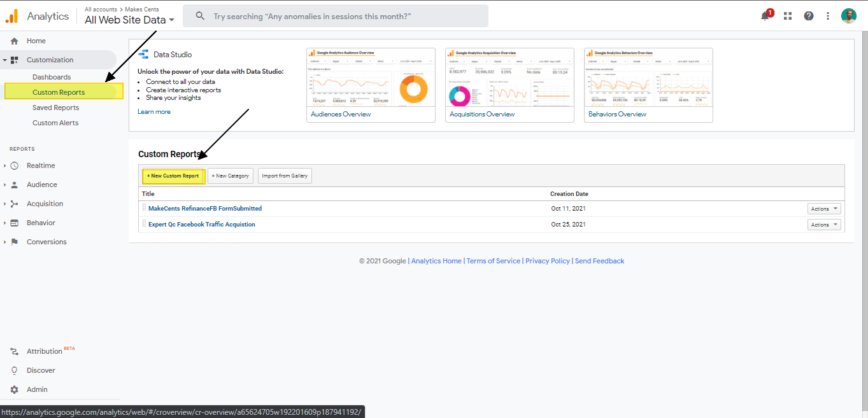Click the Acquisition branching icon
The image size is (868, 418).
point(14,204)
